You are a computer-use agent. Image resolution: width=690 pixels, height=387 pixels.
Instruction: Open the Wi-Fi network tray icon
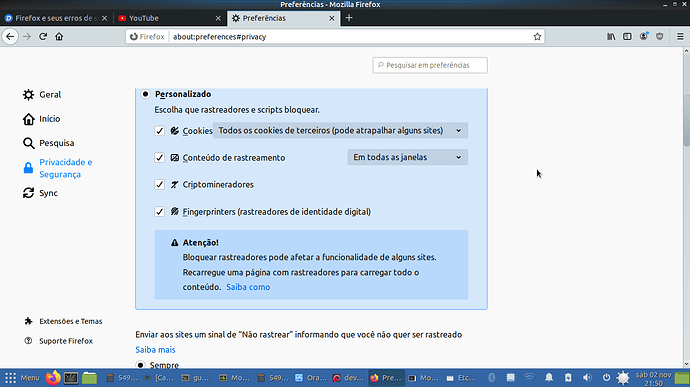click(x=529, y=378)
